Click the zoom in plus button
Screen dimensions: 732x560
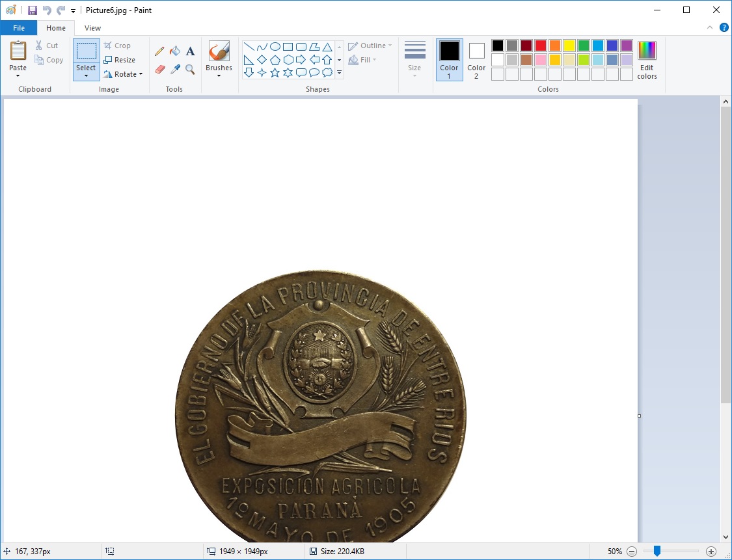[711, 552]
